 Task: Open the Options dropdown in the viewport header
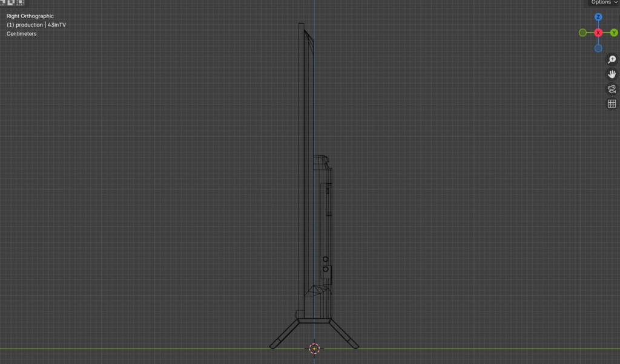[x=604, y=2]
